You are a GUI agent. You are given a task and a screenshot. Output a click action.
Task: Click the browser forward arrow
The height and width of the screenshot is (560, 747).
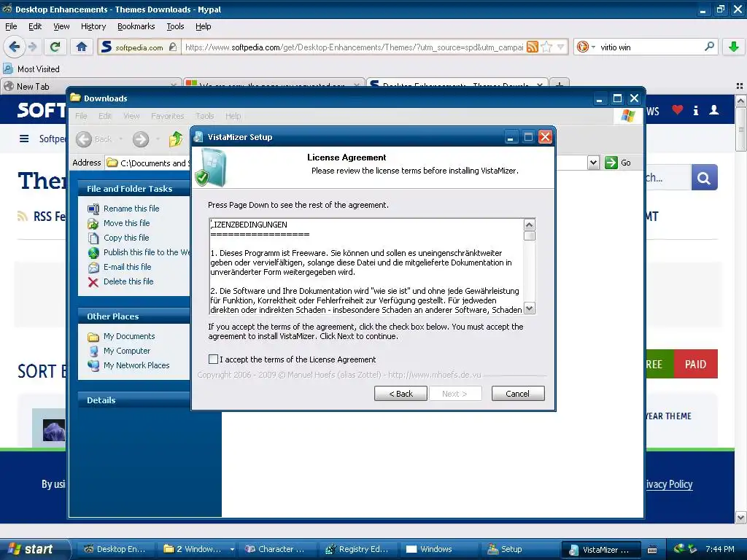(32, 47)
